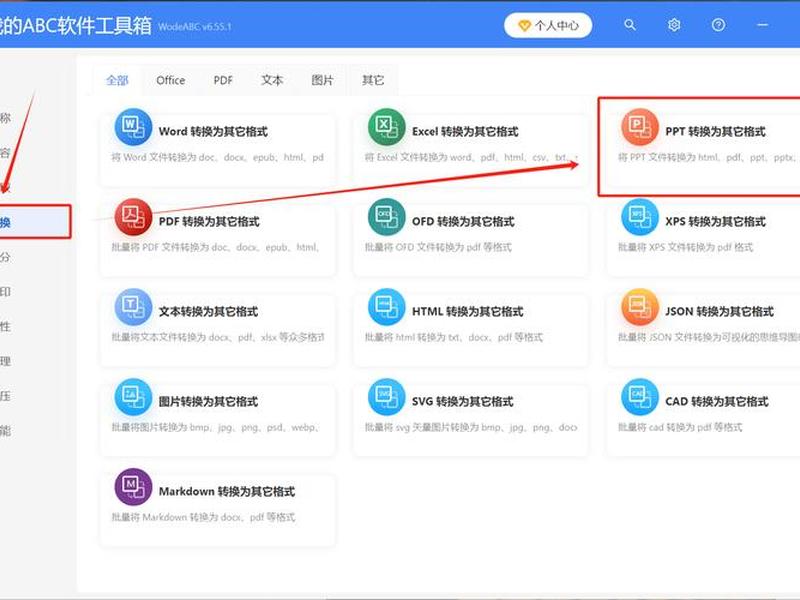800x600 pixels.
Task: Open SVG 转换为其它格式 title
Action: coord(463,402)
